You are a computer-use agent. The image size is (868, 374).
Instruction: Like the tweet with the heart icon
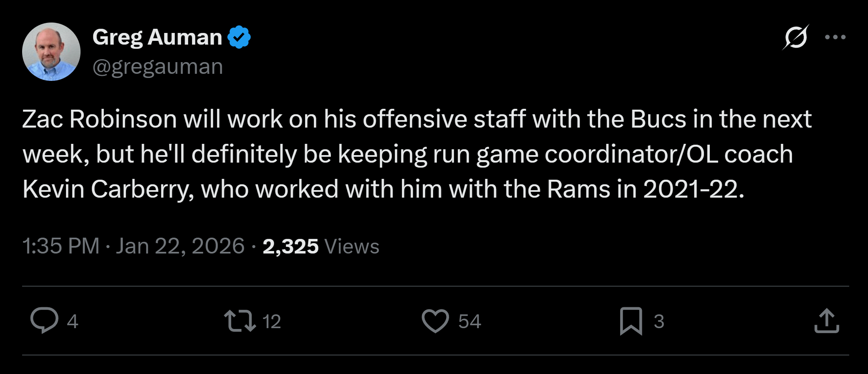[x=435, y=321]
